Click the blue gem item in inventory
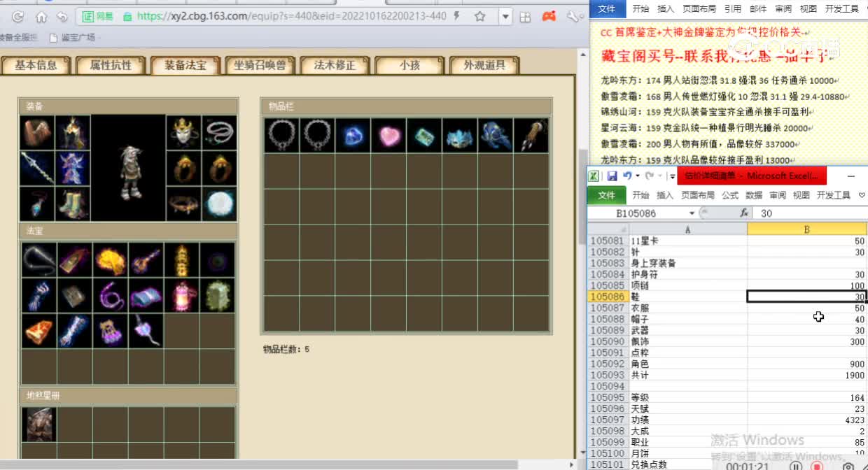The height and width of the screenshot is (470, 868). click(353, 136)
